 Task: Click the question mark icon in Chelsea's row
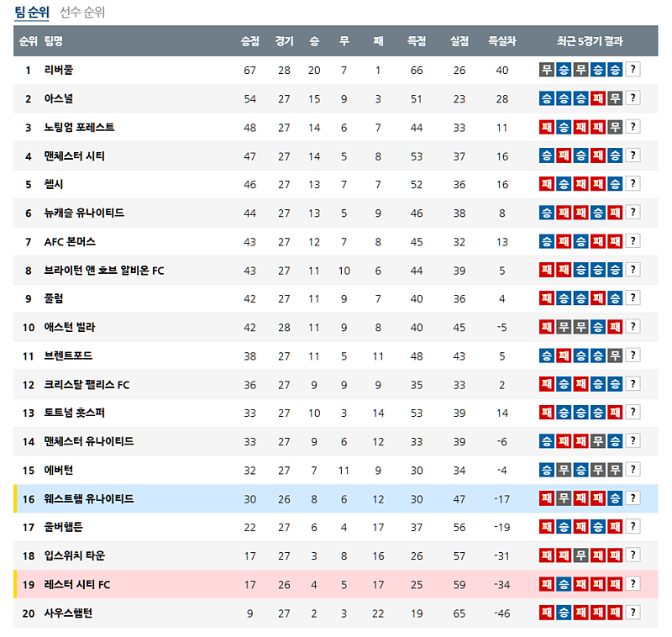coord(633,184)
